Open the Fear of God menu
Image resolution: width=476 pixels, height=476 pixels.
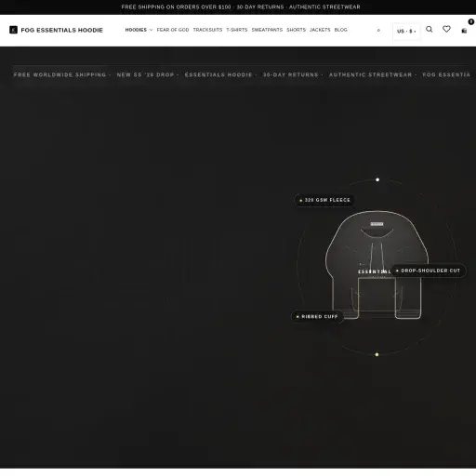click(x=173, y=30)
